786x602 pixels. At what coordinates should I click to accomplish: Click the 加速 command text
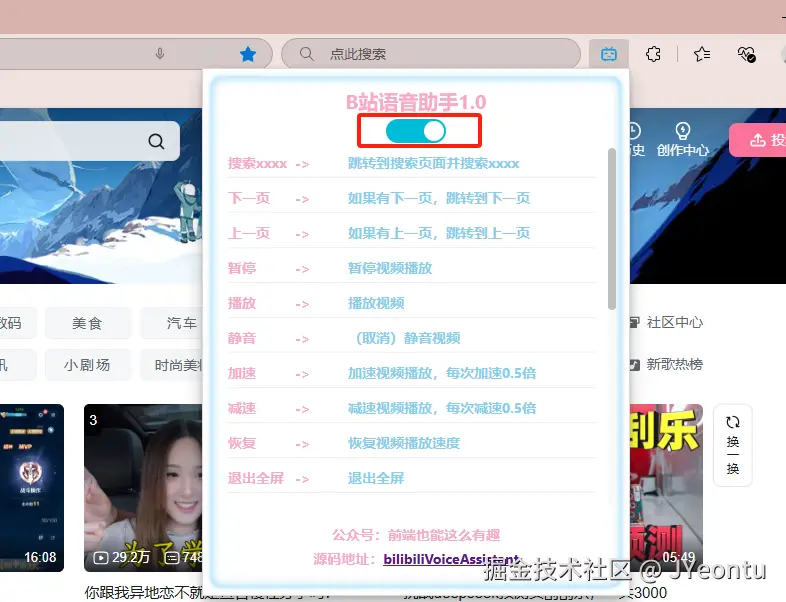242,373
